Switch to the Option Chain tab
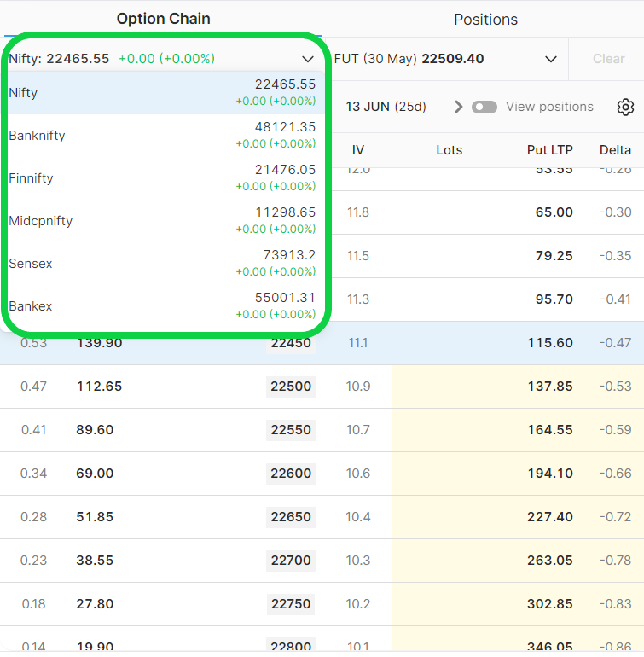 pos(163,19)
